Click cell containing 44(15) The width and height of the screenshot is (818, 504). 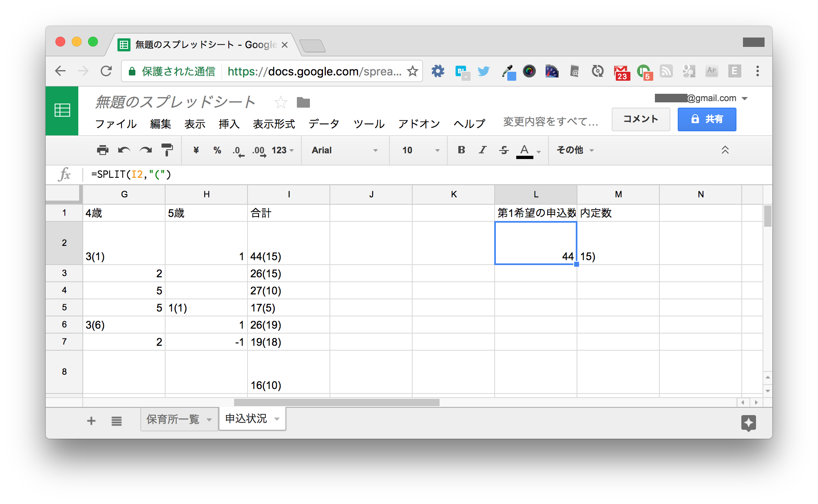(x=289, y=243)
